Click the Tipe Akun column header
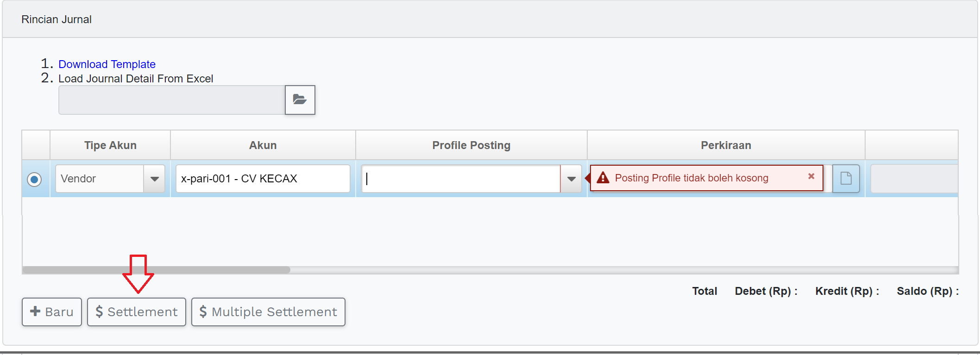The width and height of the screenshot is (980, 355). (110, 145)
